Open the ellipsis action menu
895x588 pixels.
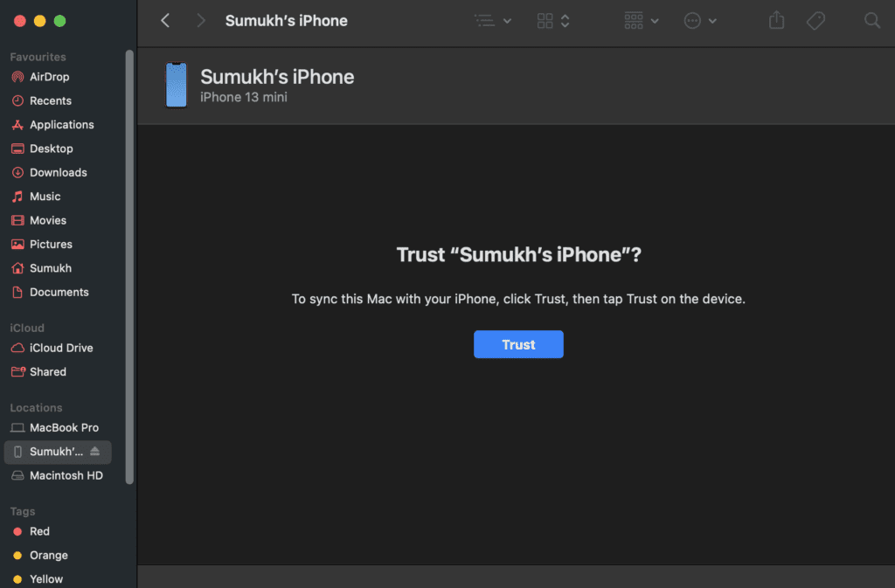point(700,20)
